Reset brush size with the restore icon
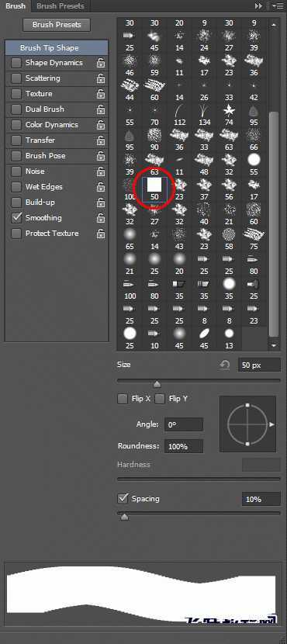The width and height of the screenshot is (287, 644). coord(225,365)
